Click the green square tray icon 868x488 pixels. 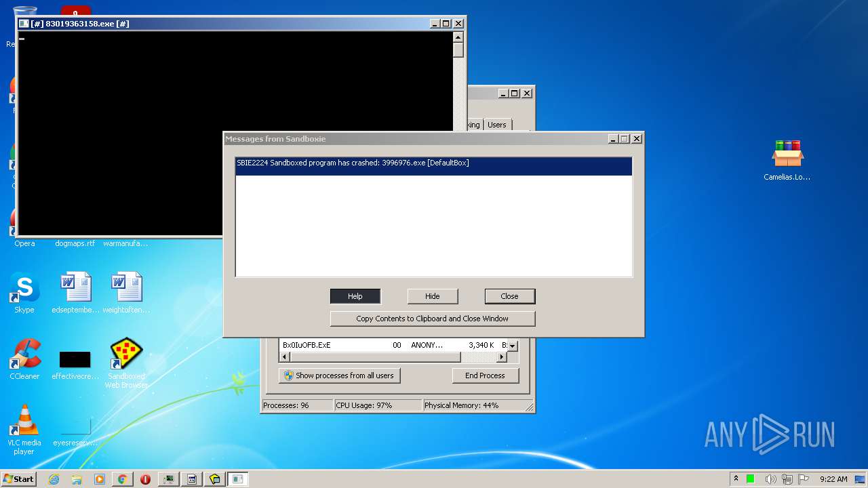751,479
